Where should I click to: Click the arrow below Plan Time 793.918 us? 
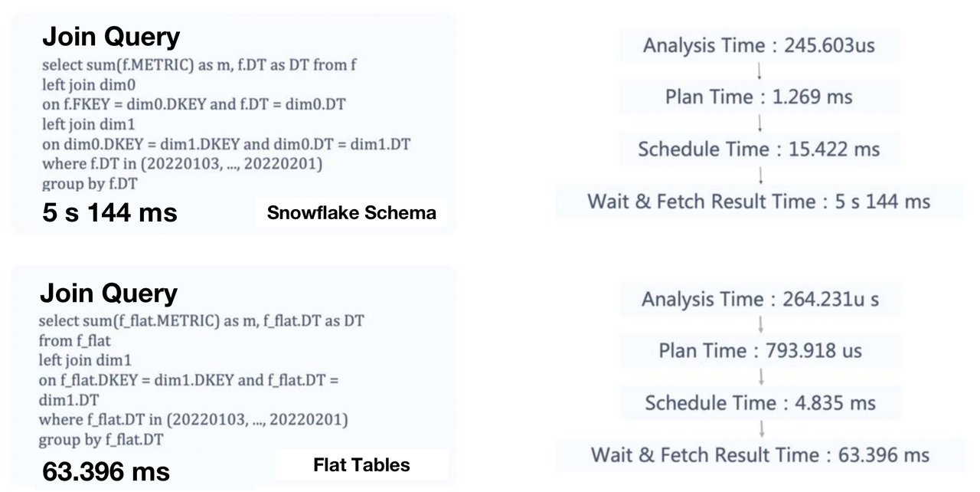click(760, 377)
